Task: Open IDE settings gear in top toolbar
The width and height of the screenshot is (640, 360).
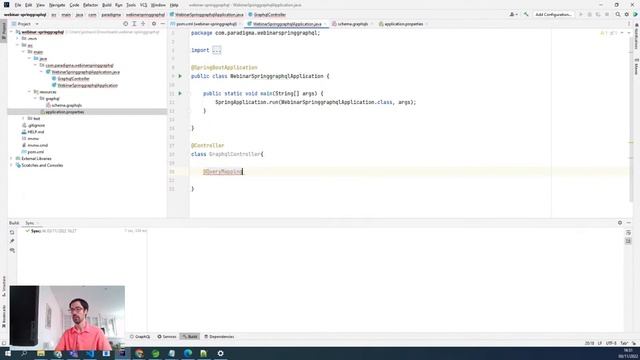Action: tap(627, 14)
